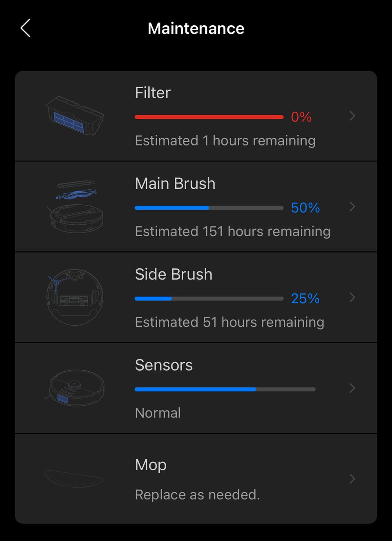Click the Sensors status progress bar
Viewport: 392px width, 541px height.
[x=225, y=389]
